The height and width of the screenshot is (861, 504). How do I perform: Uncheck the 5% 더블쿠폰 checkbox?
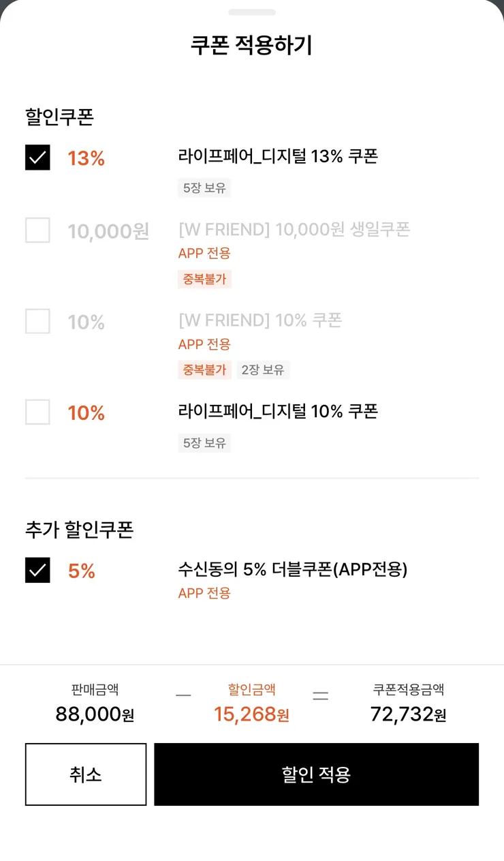37,570
